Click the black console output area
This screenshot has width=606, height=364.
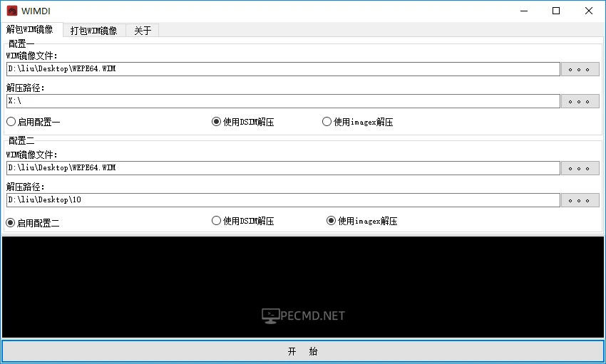coord(302,287)
